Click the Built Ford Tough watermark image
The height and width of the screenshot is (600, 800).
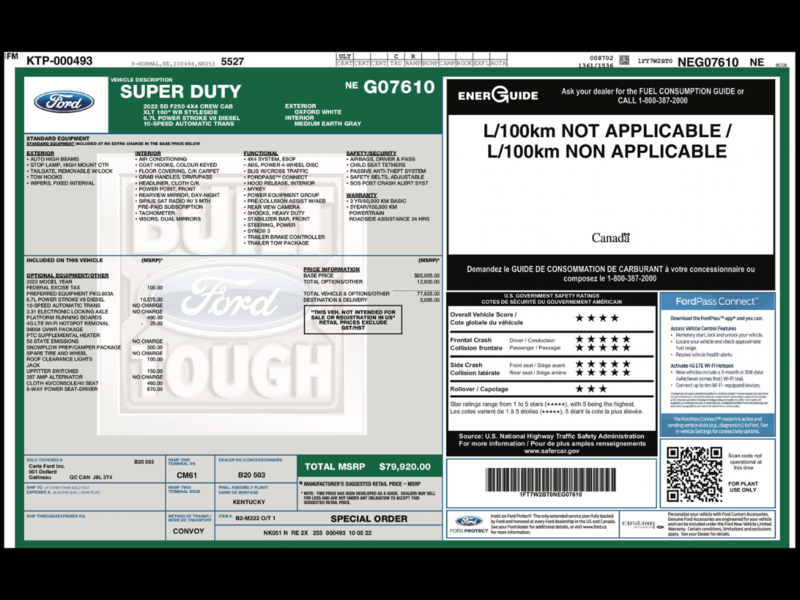coord(232,294)
